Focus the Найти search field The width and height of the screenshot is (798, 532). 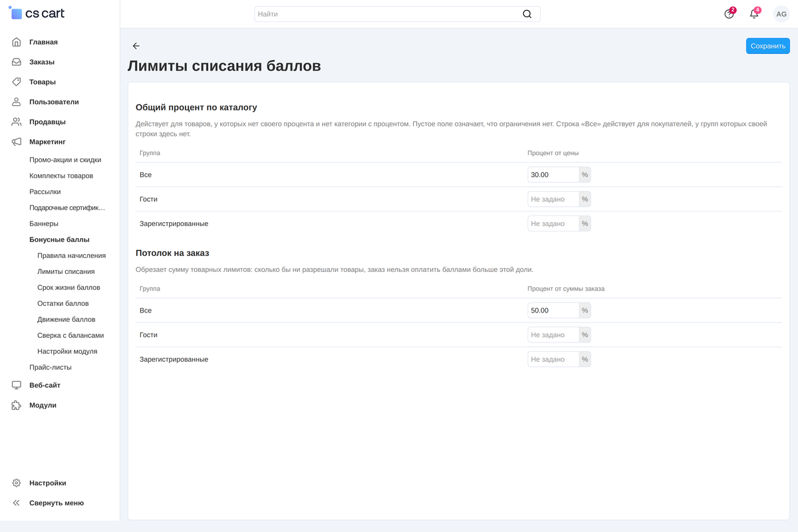(x=397, y=14)
